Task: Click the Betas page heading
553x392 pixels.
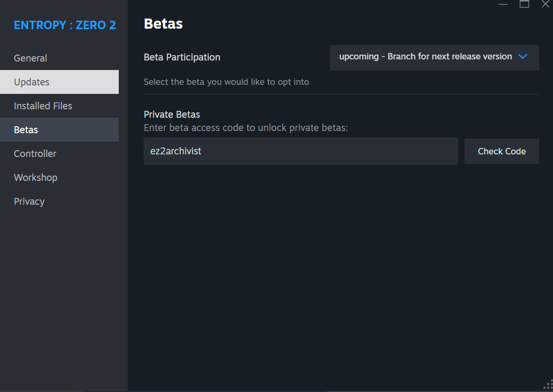Action: [x=163, y=24]
